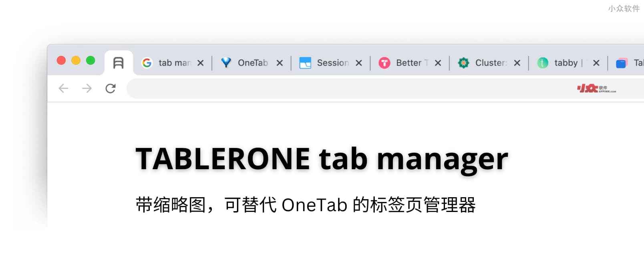Click the OneTab funnel favicon
The height and width of the screenshot is (280, 644).
(x=226, y=62)
